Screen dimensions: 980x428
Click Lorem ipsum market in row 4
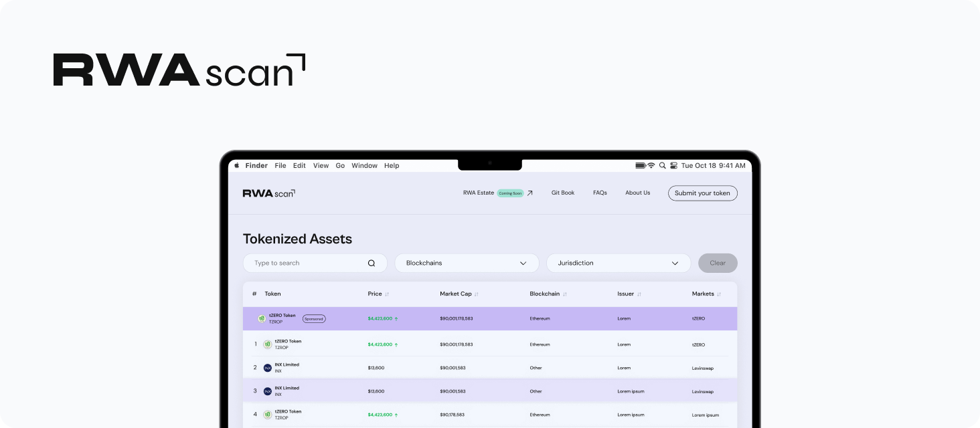pyautogui.click(x=706, y=415)
